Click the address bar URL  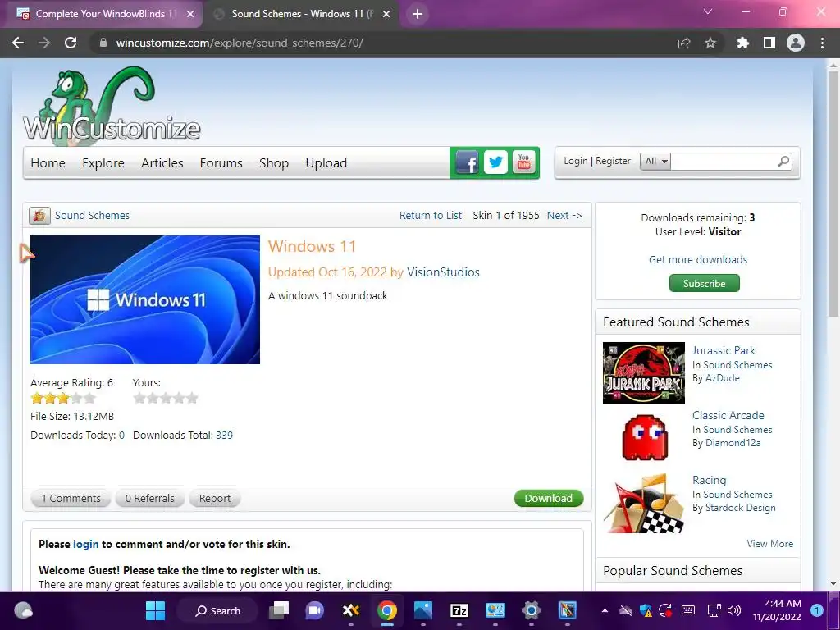point(240,43)
